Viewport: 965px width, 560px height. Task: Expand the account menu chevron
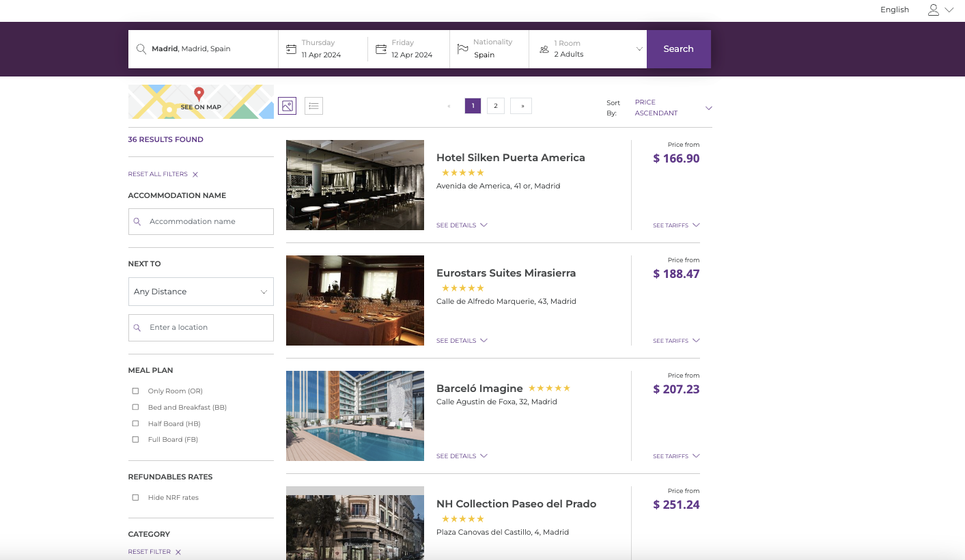pyautogui.click(x=949, y=10)
